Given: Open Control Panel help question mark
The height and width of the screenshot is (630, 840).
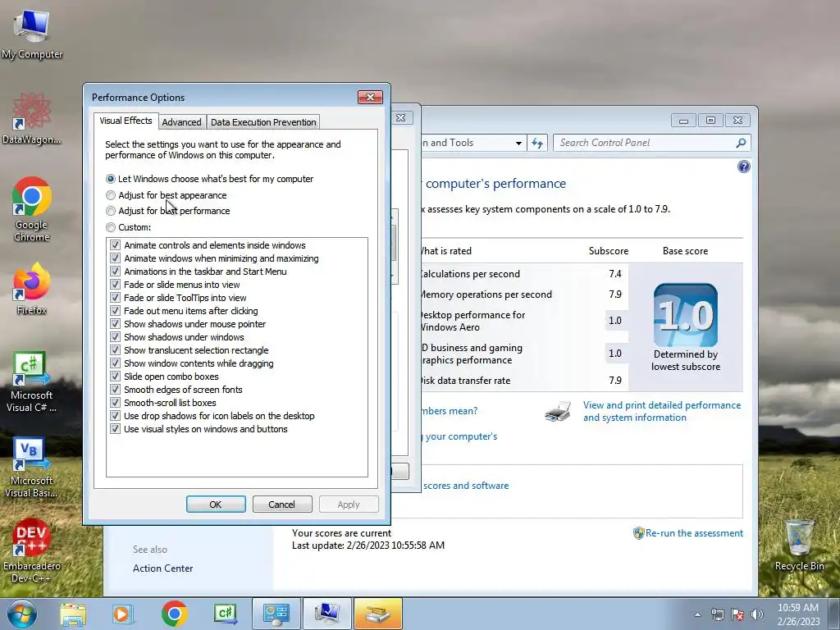Looking at the screenshot, I should (743, 167).
